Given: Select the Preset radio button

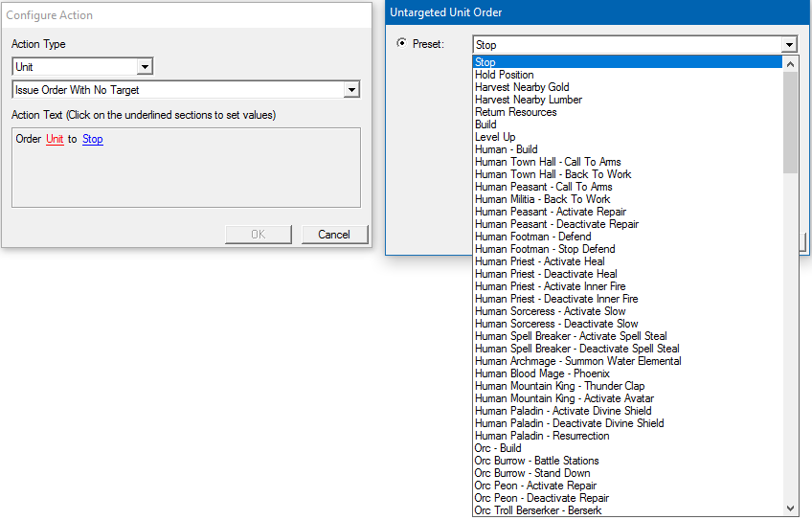Looking at the screenshot, I should pos(401,43).
